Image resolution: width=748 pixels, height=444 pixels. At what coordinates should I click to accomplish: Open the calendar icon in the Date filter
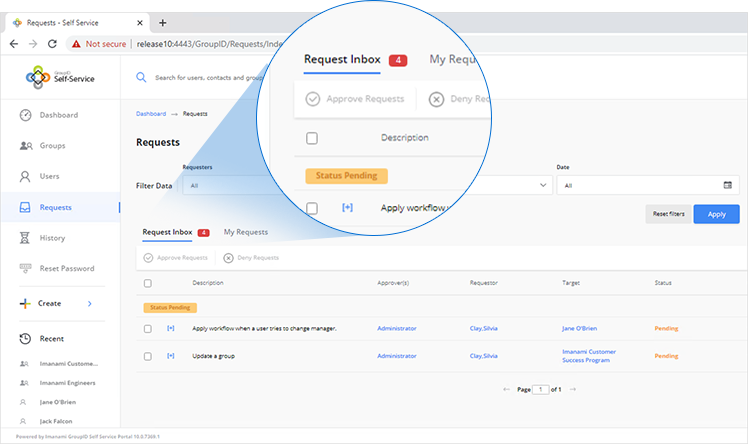tap(727, 185)
